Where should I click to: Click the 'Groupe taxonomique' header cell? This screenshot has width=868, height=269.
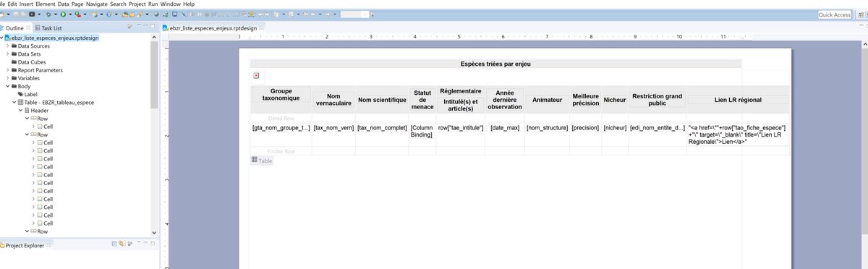(281, 95)
